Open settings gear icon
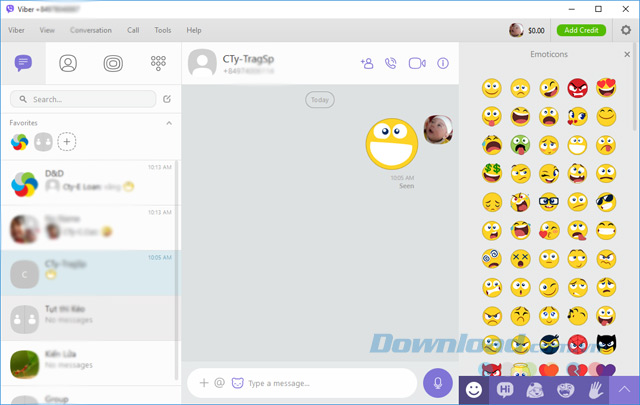Viewport: 640px width, 405px height. 626,30
